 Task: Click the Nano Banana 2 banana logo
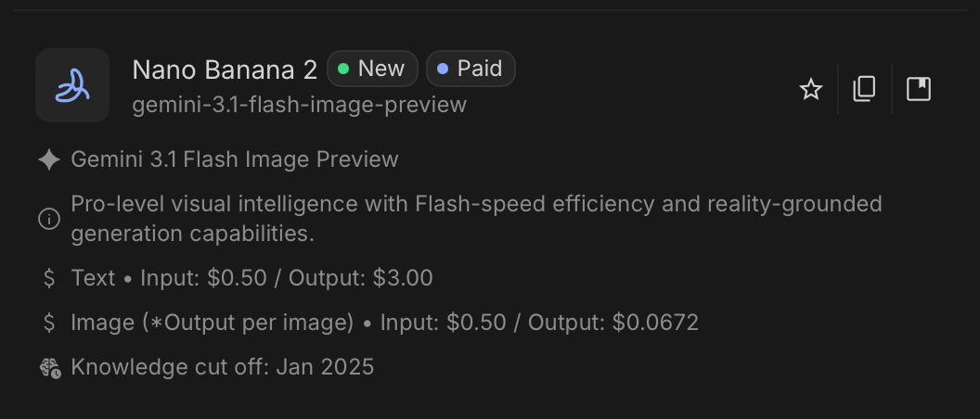point(72,86)
